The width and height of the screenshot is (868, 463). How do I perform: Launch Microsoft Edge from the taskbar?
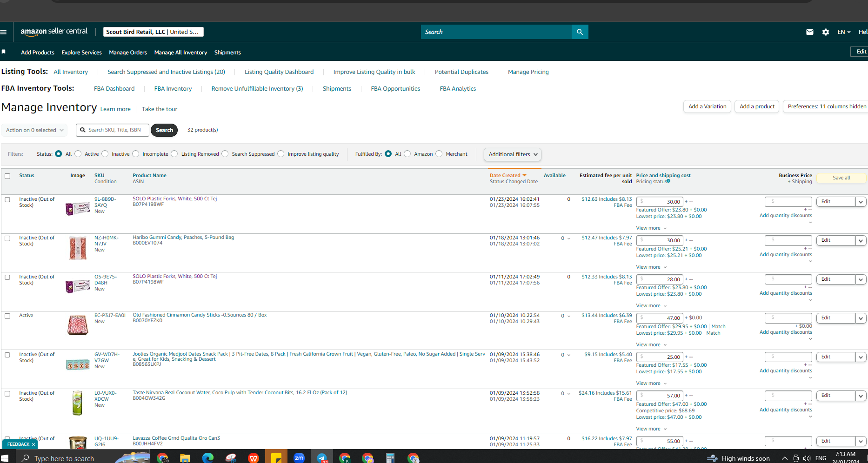tap(207, 458)
